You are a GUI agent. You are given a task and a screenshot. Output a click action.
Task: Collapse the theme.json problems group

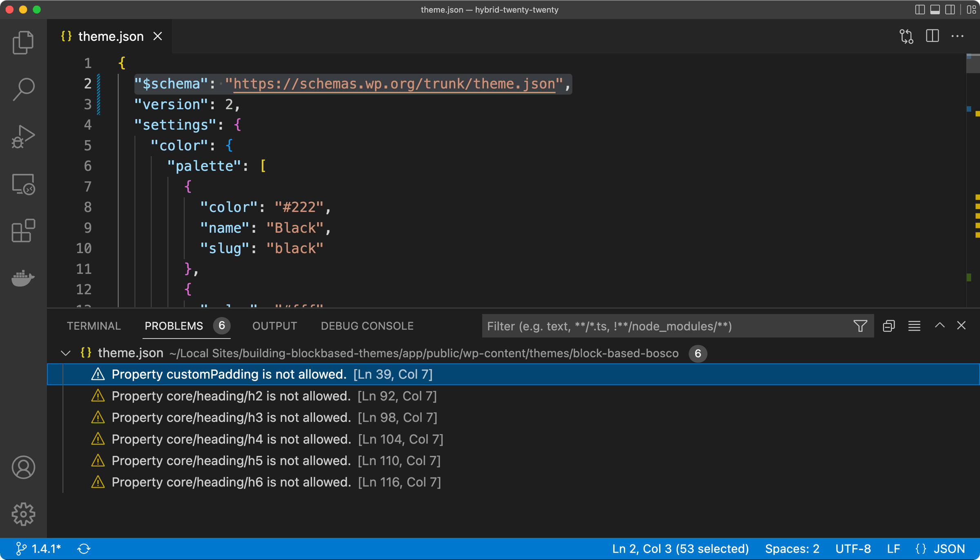pos(65,353)
